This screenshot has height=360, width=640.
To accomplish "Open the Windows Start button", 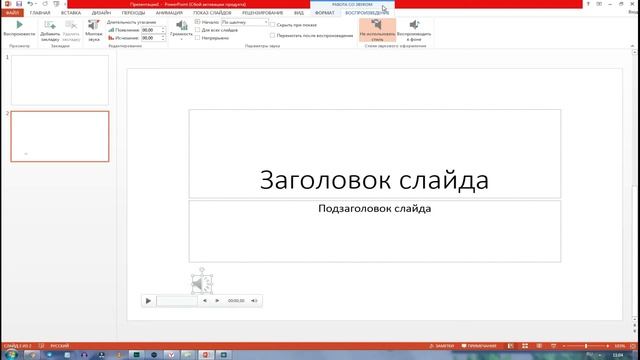I will 11,355.
